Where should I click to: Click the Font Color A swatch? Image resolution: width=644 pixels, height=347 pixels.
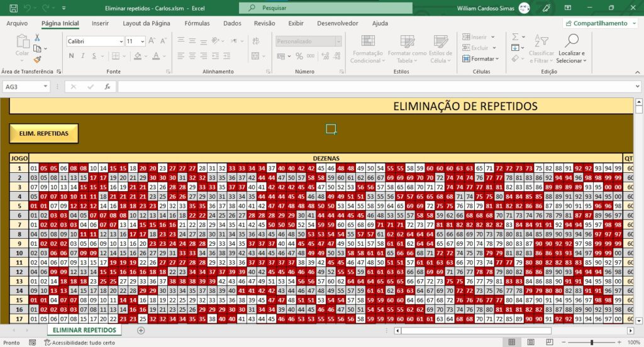[156, 56]
